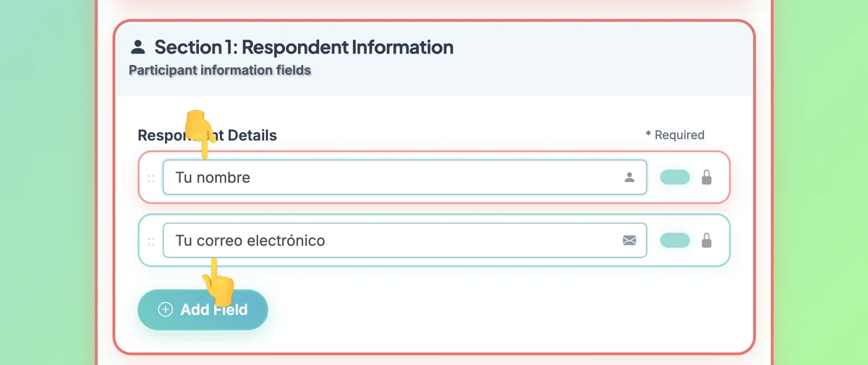868x365 pixels.
Task: Click the plus circle icon in Add Field
Action: click(x=166, y=310)
